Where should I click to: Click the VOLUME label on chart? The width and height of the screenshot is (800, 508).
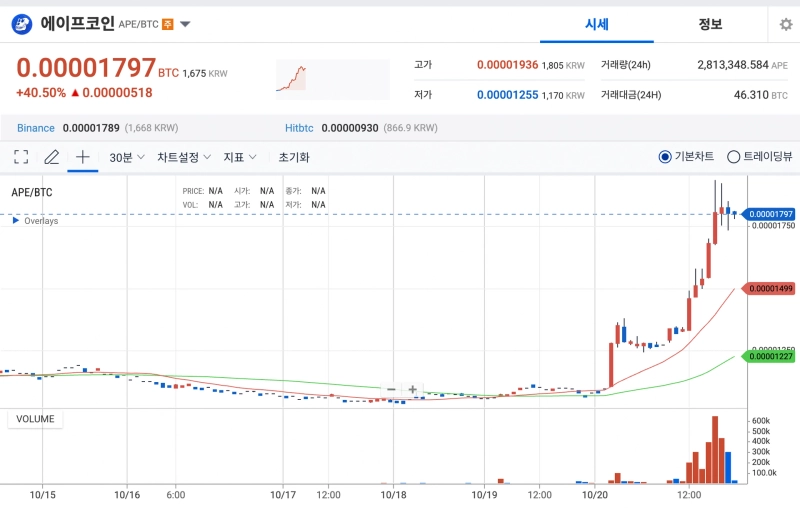tap(35, 419)
